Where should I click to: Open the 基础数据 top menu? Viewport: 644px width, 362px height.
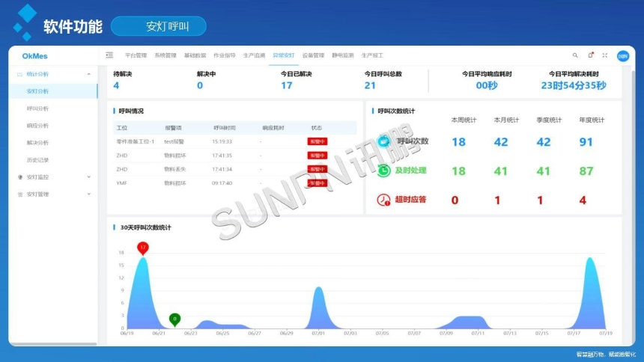point(195,55)
